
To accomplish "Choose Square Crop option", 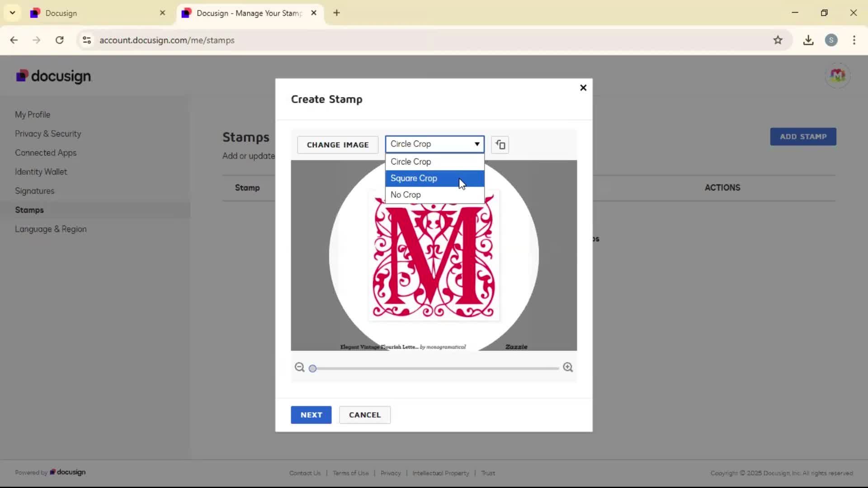I will point(434,178).
